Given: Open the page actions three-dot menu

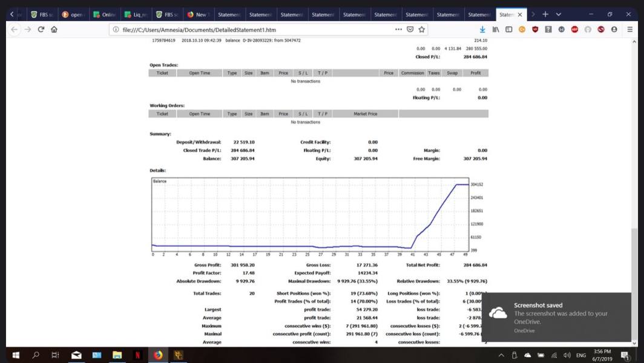Looking at the screenshot, I should click(398, 29).
